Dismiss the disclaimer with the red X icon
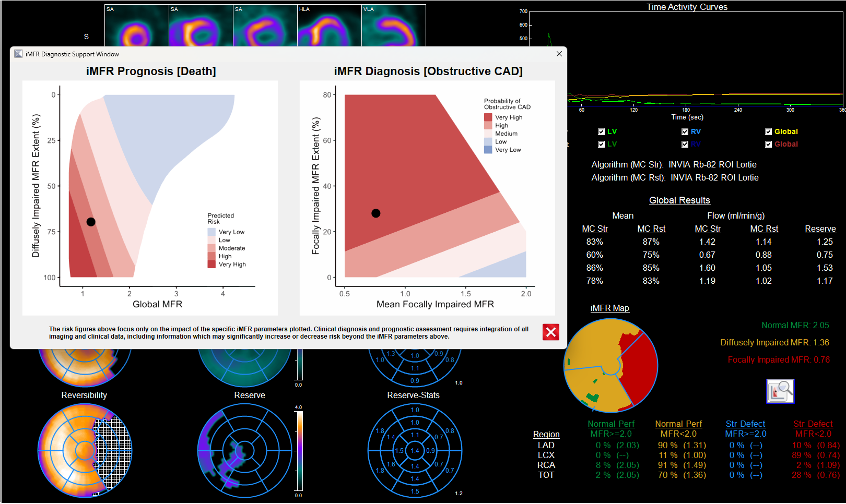Image resolution: width=846 pixels, height=504 pixels. click(x=550, y=332)
